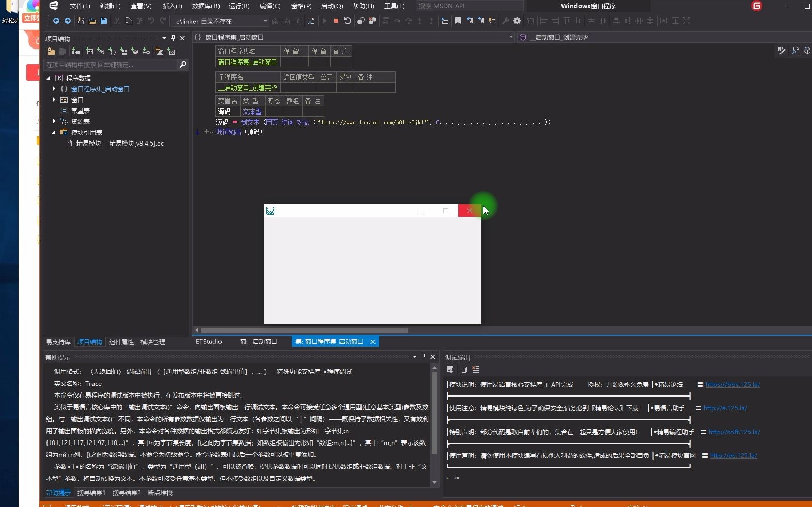
Task: Switch to the 模块管理 tab
Action: click(x=153, y=342)
